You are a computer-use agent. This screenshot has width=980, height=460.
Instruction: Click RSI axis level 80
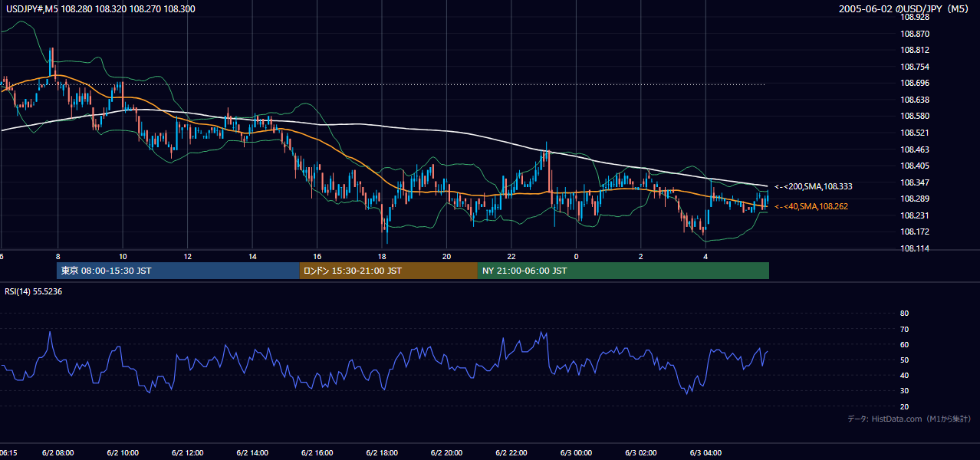[x=904, y=314]
